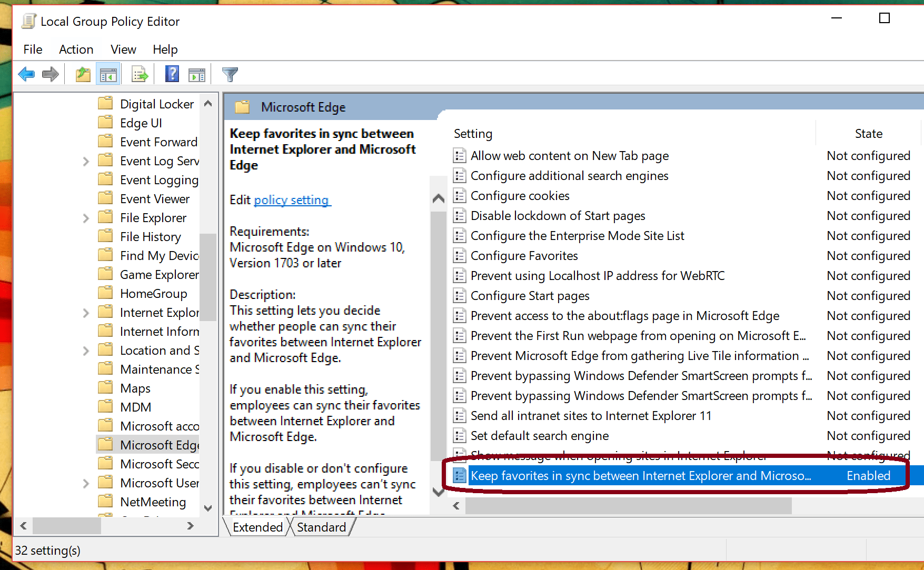Click the Set default search engine policy icon

point(460,436)
